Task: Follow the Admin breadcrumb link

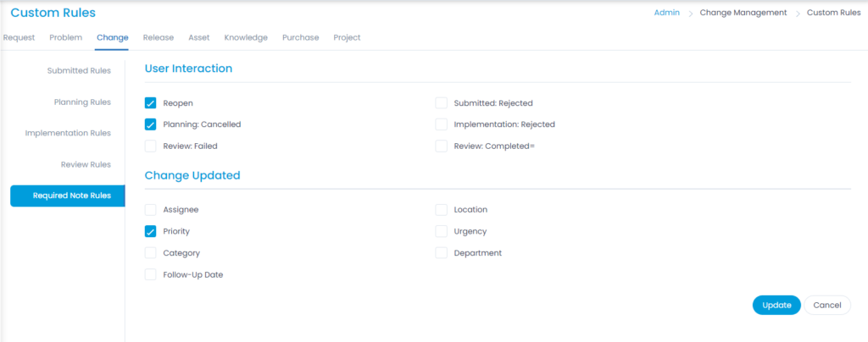Action: (668, 13)
